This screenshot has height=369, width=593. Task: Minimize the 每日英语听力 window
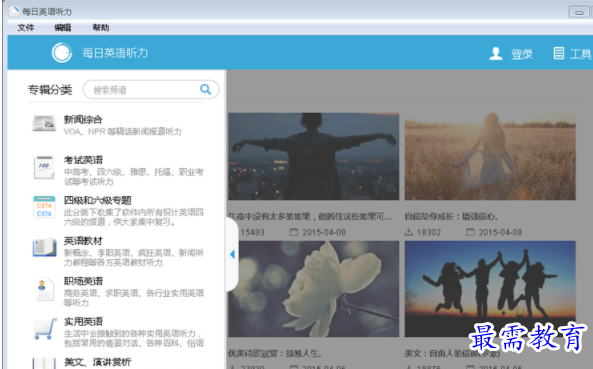coord(579,12)
